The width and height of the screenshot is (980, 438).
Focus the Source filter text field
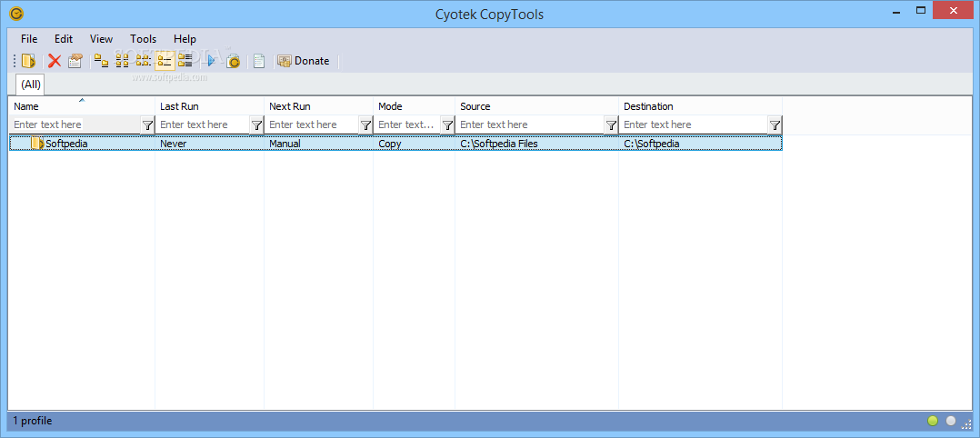click(530, 125)
